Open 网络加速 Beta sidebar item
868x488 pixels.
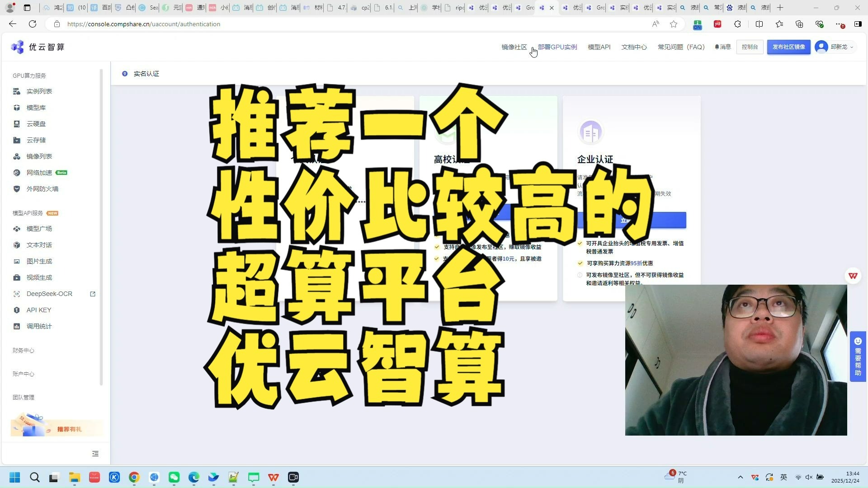click(40, 173)
